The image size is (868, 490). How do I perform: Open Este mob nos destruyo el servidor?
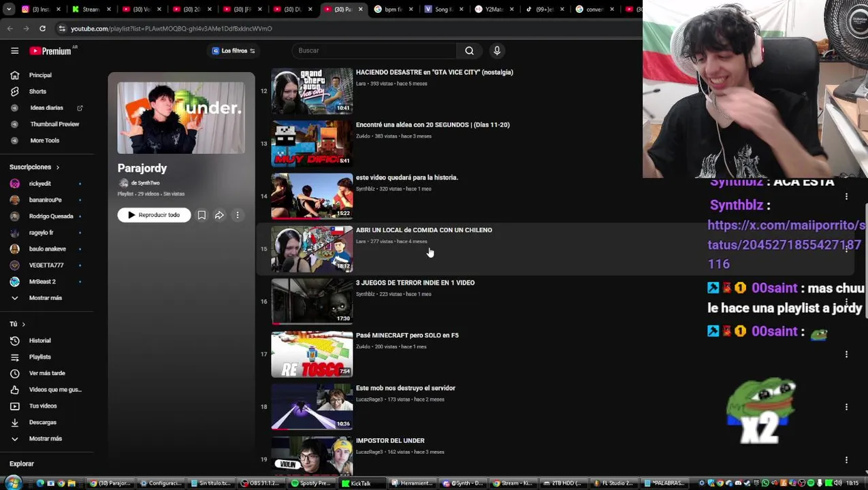coord(406,388)
